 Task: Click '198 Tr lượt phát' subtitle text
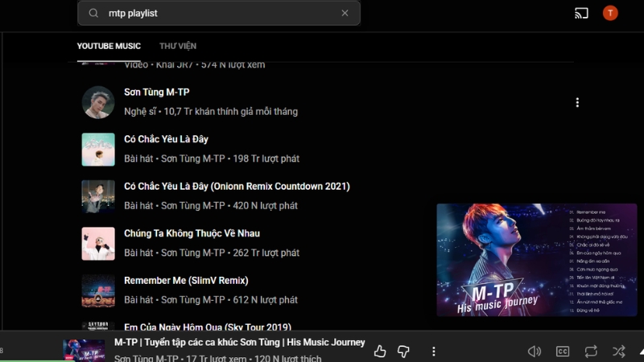(266, 158)
